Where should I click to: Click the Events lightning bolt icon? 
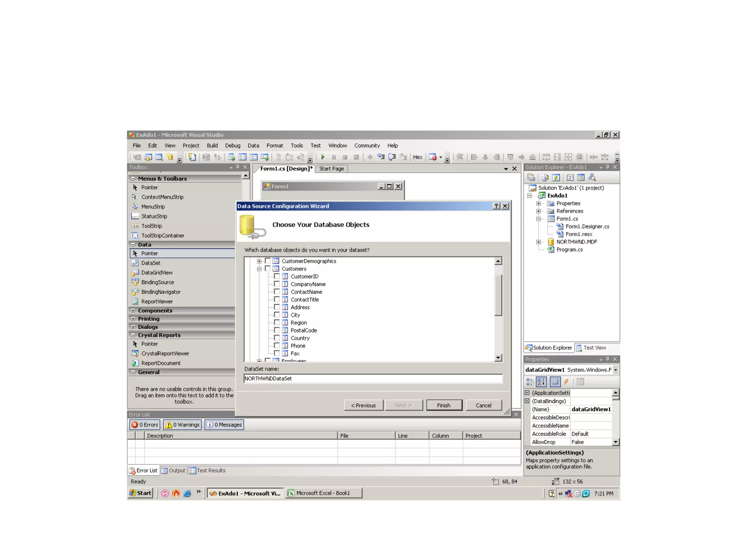(x=566, y=382)
